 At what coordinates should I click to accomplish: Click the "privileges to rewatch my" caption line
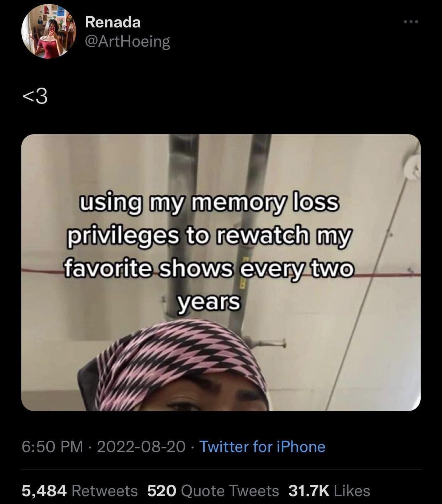209,236
